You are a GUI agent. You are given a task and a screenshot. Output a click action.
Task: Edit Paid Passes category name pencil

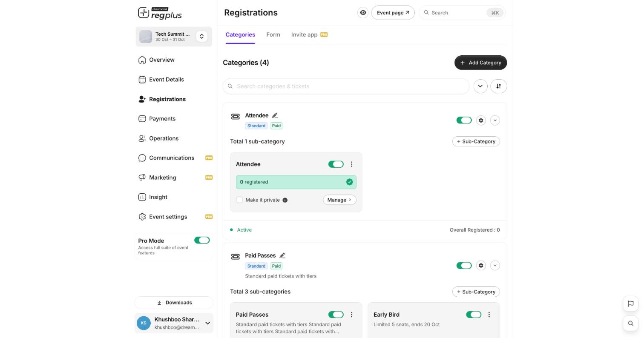(x=282, y=255)
